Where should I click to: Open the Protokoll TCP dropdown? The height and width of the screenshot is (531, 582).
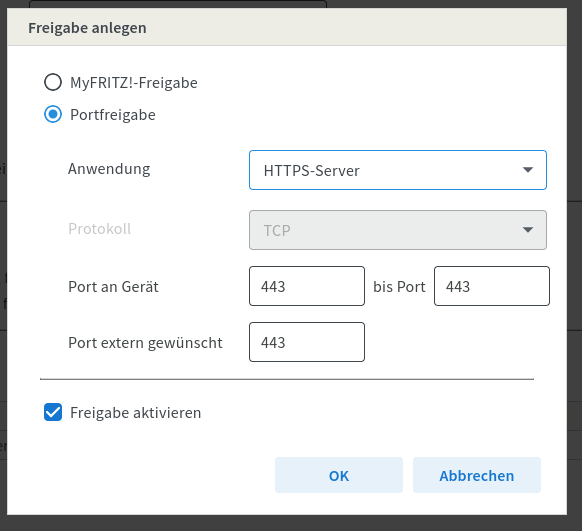click(398, 230)
